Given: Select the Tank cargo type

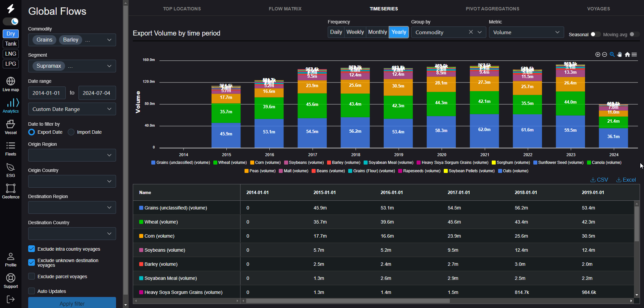Looking at the screenshot, I should click(x=11, y=44).
